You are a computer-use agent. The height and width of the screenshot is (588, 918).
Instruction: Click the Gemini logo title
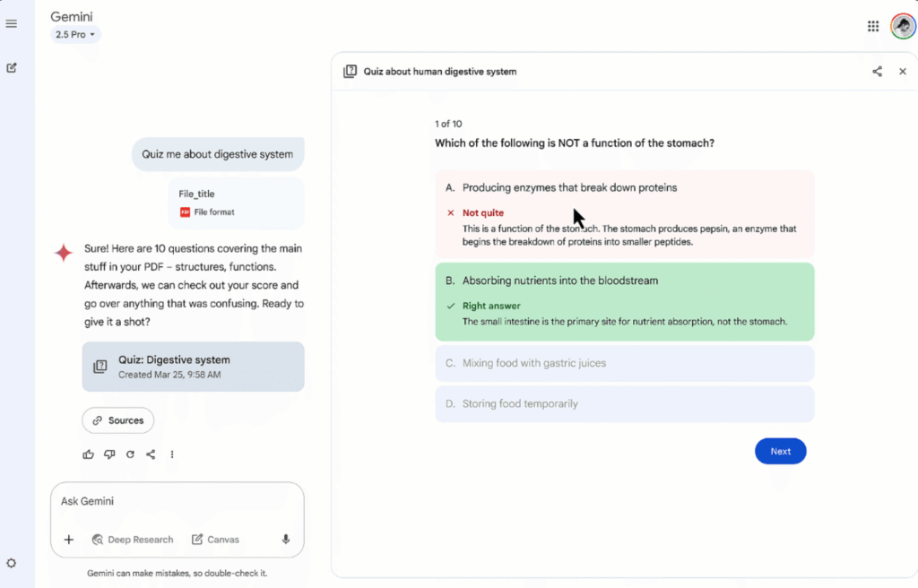click(x=72, y=17)
